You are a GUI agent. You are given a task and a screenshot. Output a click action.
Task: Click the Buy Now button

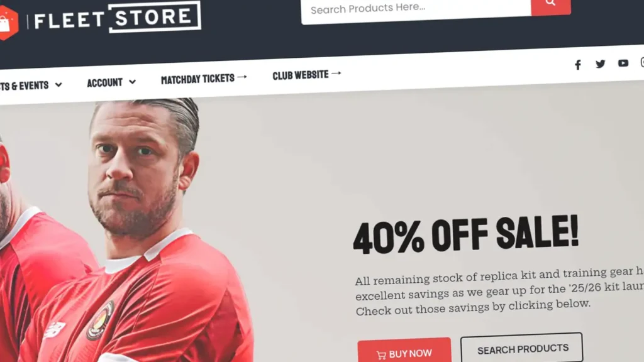tap(404, 350)
